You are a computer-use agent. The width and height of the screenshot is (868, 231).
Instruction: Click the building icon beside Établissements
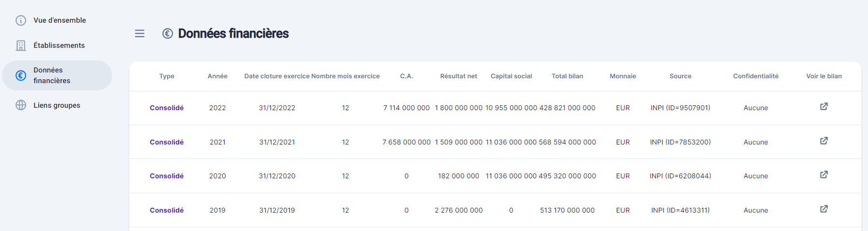pos(21,45)
